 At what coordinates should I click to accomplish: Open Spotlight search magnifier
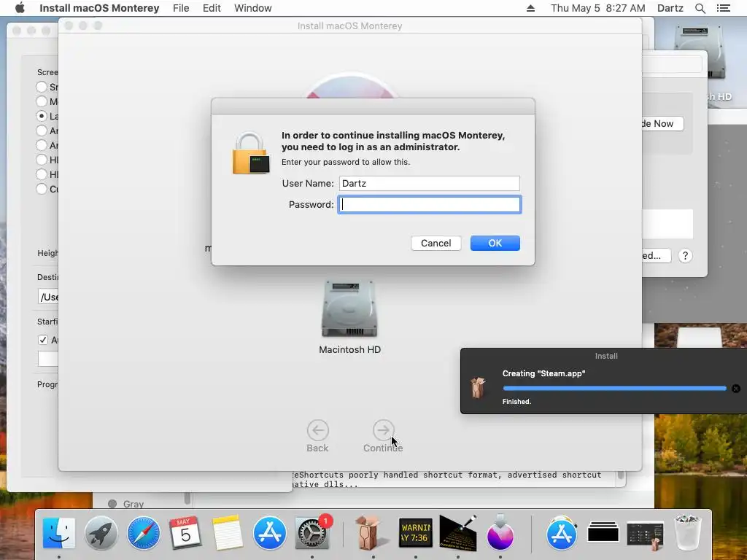(700, 8)
